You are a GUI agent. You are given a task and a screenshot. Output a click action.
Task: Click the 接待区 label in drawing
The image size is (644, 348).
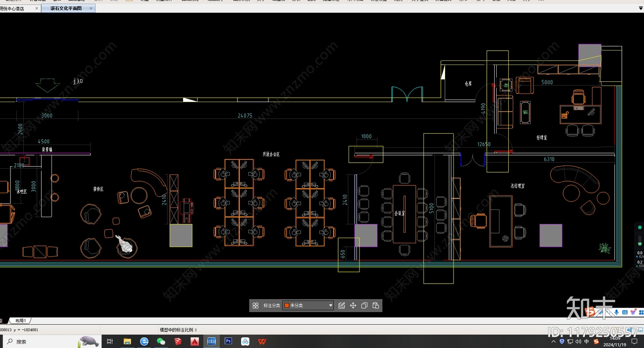point(98,189)
